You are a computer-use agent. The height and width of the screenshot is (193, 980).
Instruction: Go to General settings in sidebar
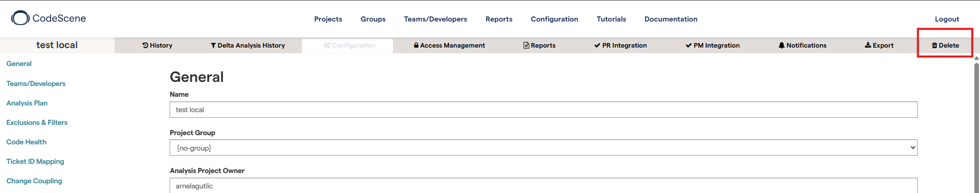(x=19, y=64)
